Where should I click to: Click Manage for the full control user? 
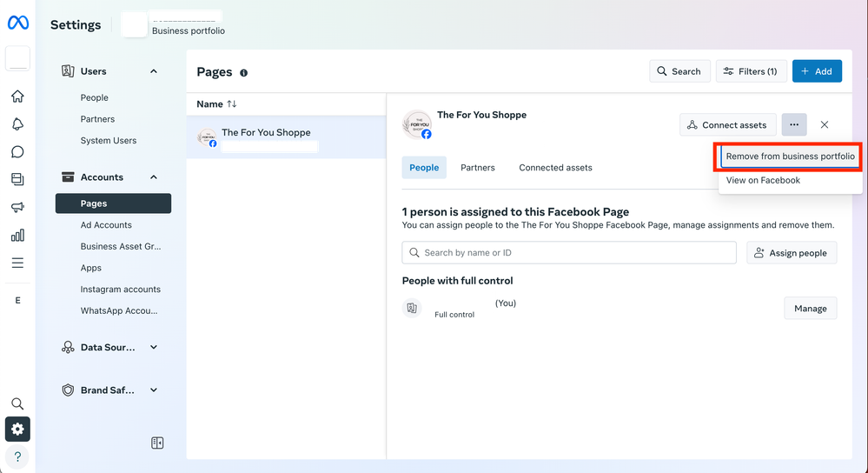(x=811, y=309)
